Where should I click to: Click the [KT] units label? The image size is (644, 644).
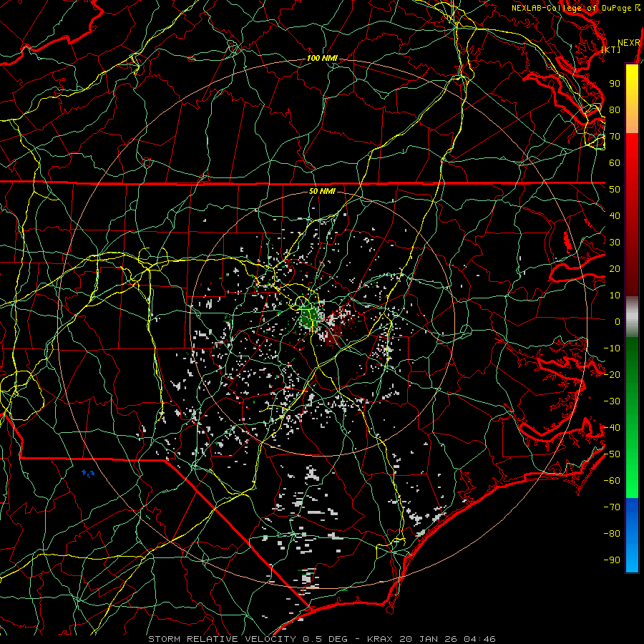(x=611, y=49)
